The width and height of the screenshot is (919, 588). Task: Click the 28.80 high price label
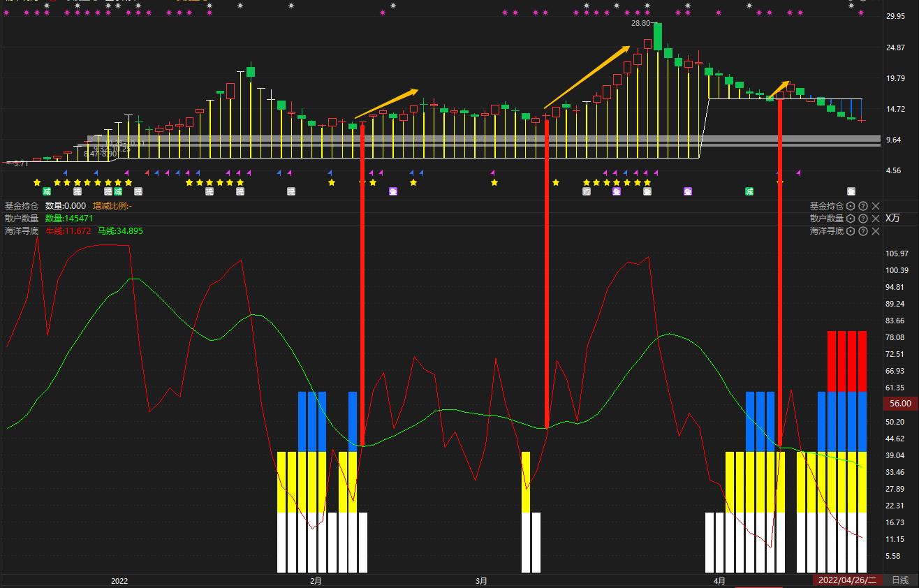coord(641,23)
